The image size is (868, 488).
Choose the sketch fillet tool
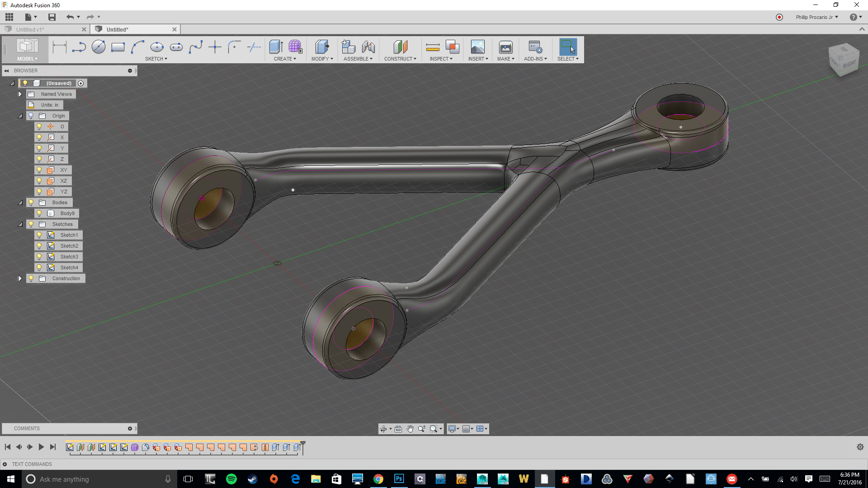click(234, 47)
